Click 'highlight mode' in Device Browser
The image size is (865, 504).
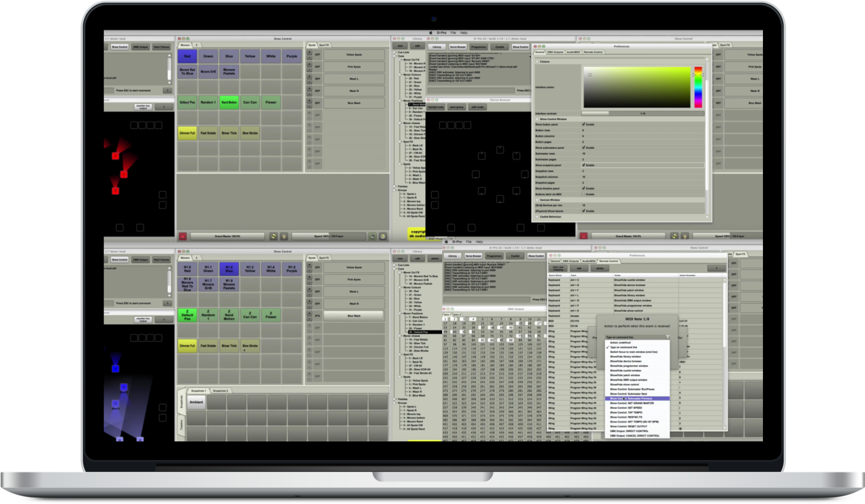click(436, 107)
